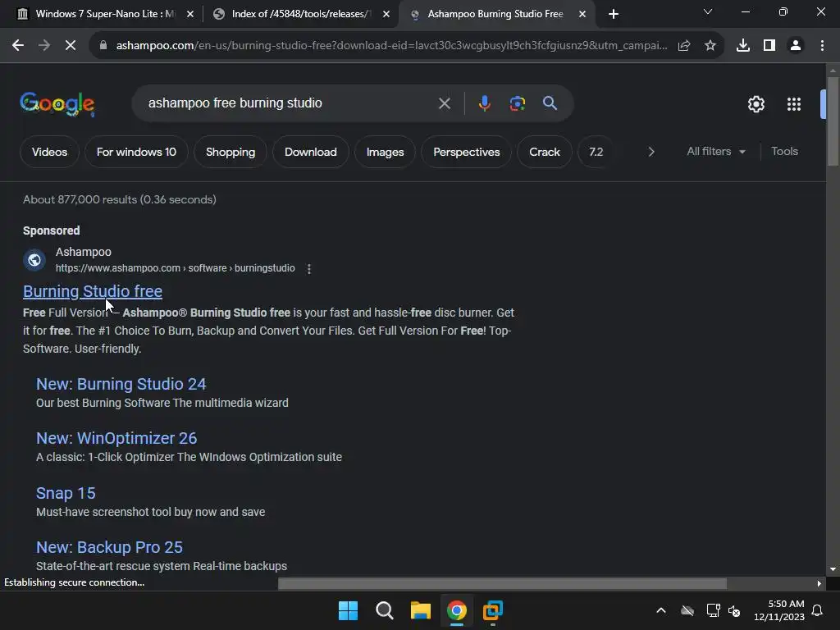Click the Ashampoo advertiser name

(x=84, y=252)
